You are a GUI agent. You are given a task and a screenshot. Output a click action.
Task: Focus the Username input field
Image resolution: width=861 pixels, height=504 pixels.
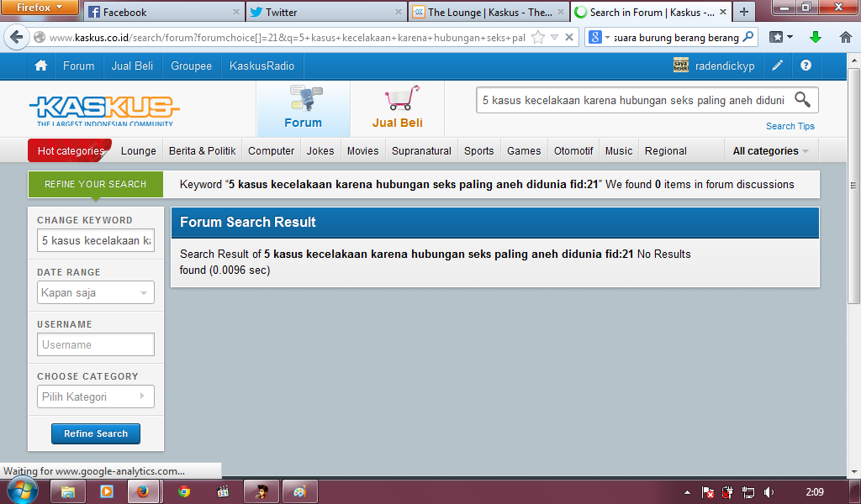(x=96, y=344)
